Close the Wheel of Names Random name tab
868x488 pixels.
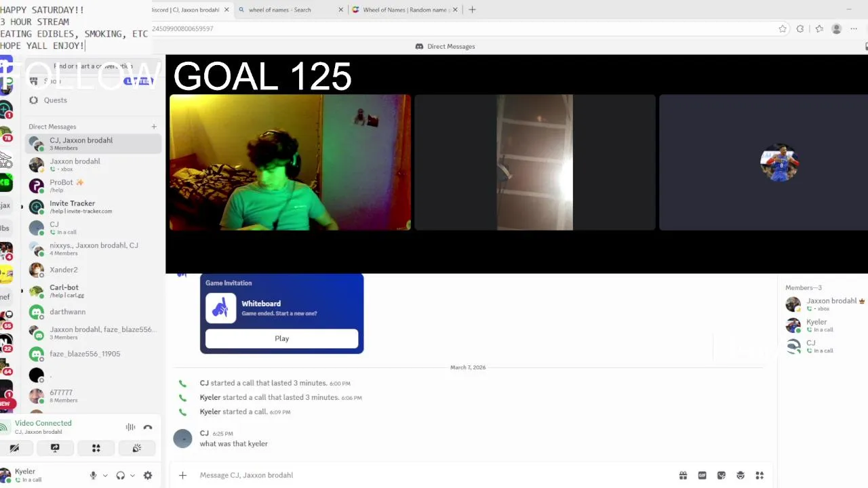[x=455, y=9]
